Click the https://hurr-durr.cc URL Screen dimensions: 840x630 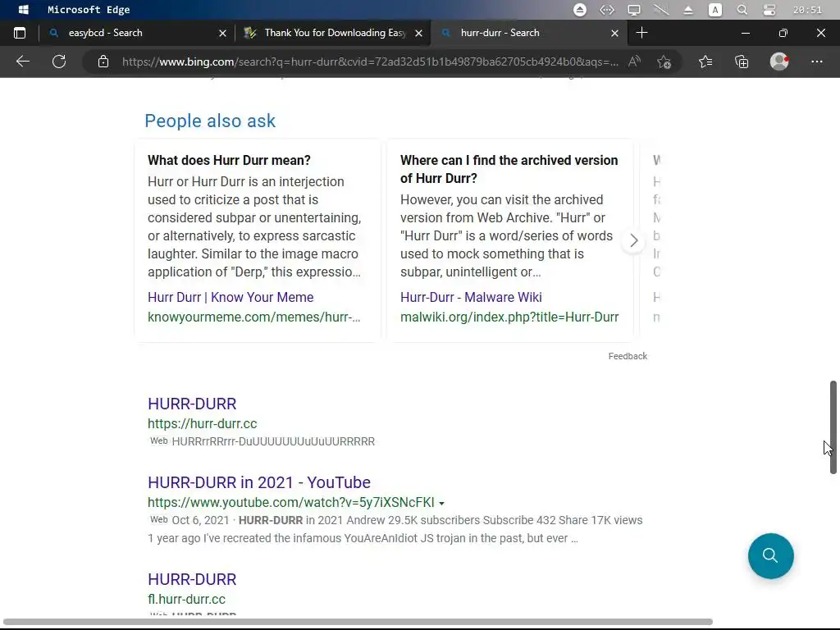(203, 423)
